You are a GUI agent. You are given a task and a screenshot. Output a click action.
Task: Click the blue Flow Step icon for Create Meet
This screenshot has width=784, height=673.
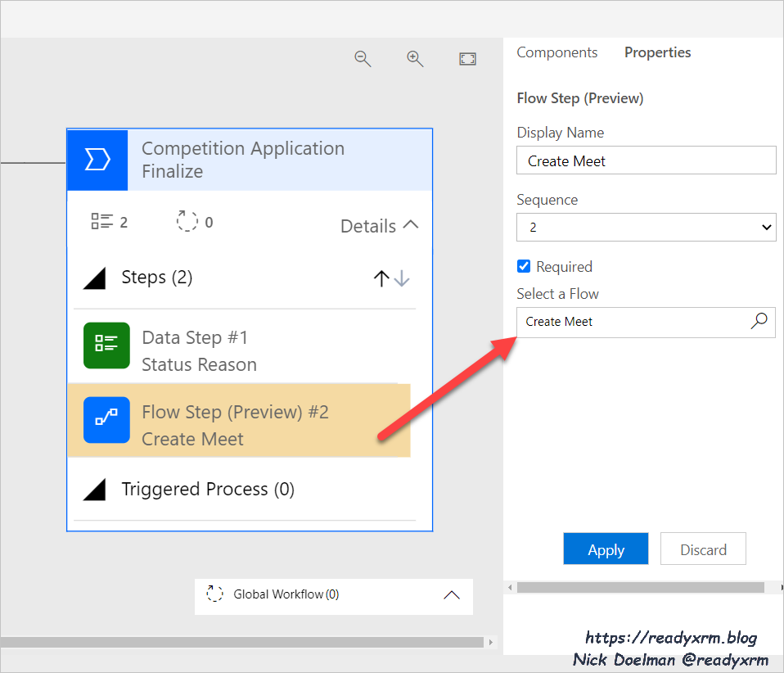pos(106,420)
